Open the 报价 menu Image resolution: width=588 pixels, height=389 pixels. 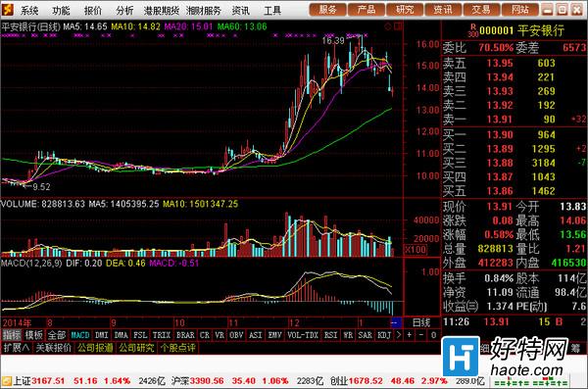[93, 10]
